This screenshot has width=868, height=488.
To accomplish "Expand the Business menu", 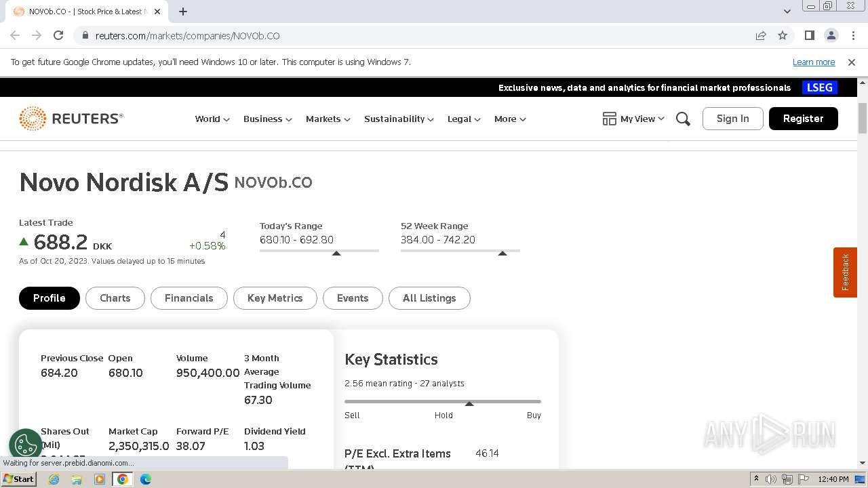I will tap(267, 119).
